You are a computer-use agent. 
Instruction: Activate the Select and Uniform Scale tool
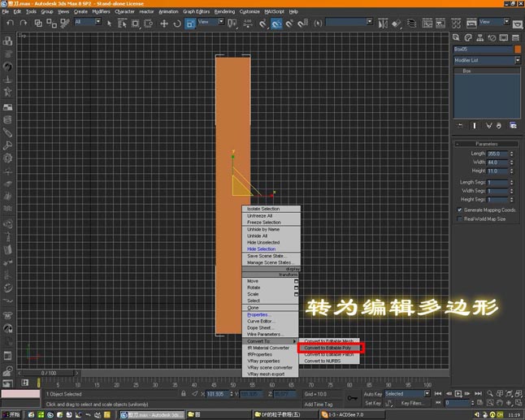[x=190, y=24]
